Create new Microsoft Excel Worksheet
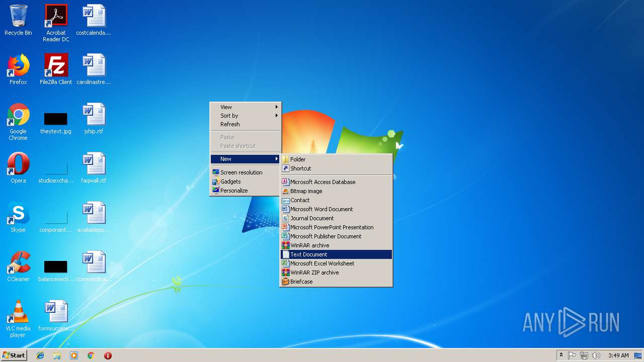Image resolution: width=644 pixels, height=362 pixels. [x=336, y=263]
